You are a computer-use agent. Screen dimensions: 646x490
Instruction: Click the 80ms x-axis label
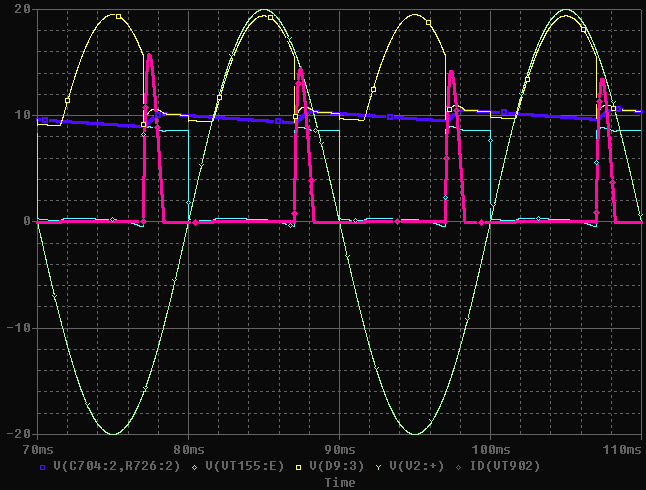point(189,450)
